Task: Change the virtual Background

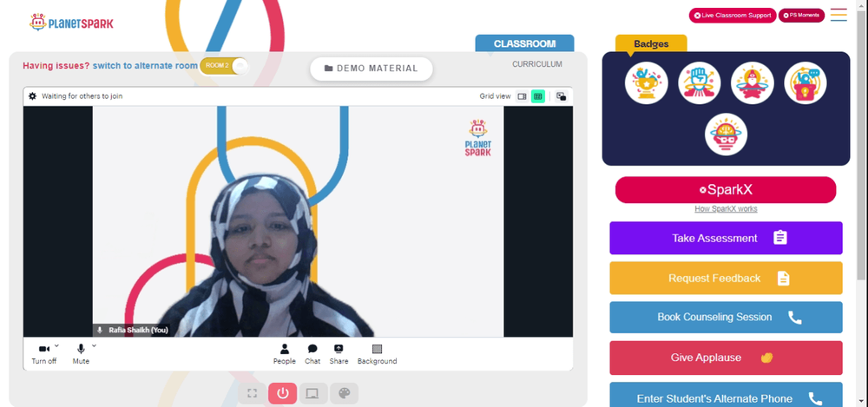Action: [x=377, y=354]
